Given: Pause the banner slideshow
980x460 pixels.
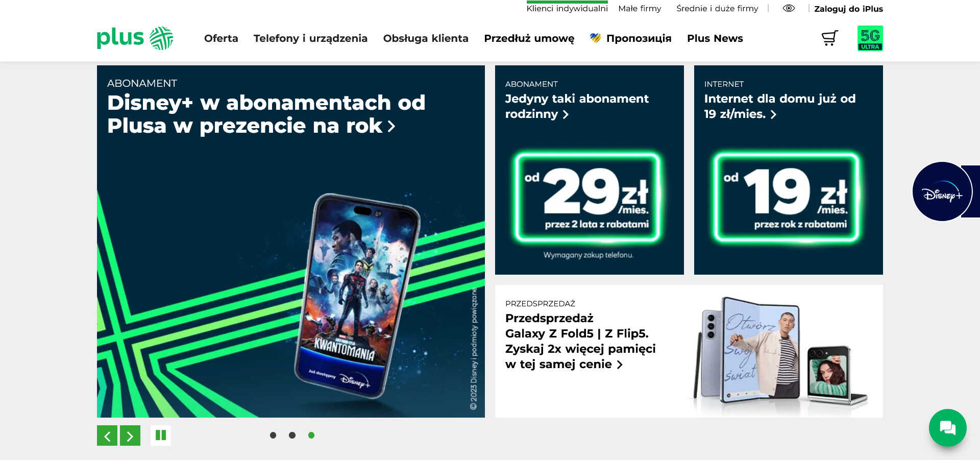Looking at the screenshot, I should (161, 435).
